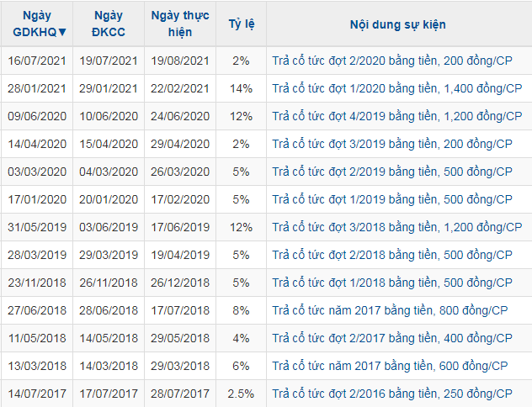Open the event 'Trả cổ tức đợt 3/2018'
The height and width of the screenshot is (407, 532).
[395, 227]
